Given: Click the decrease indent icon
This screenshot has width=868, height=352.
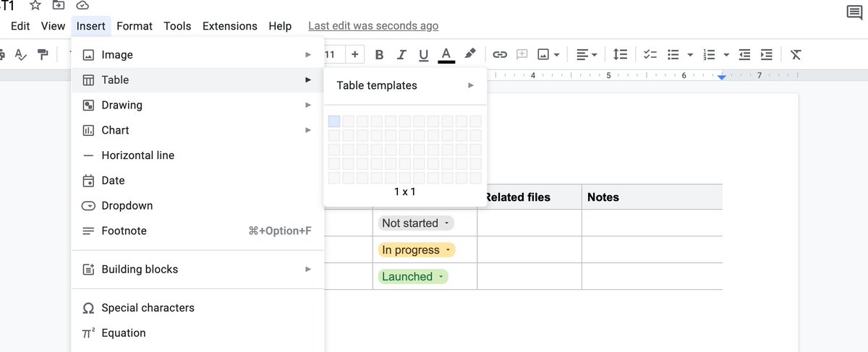Looking at the screenshot, I should pos(744,54).
